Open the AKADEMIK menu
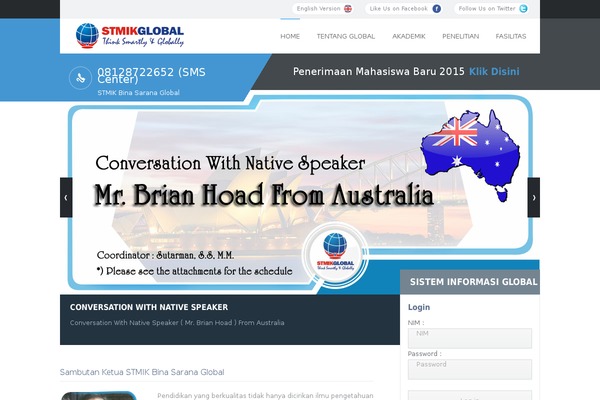The image size is (600, 400). 409,36
